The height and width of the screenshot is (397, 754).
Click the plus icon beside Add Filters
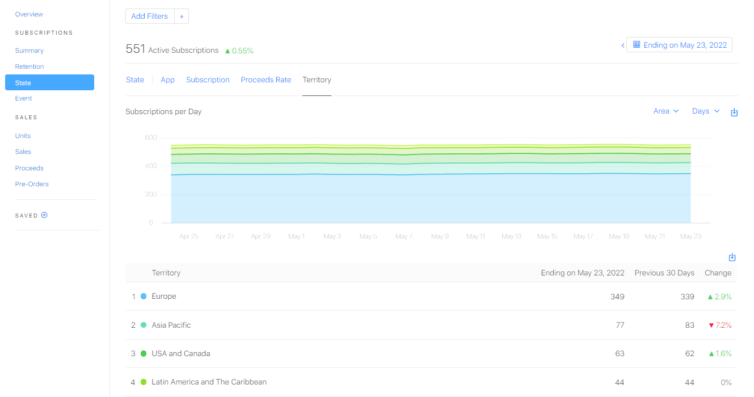tap(181, 16)
